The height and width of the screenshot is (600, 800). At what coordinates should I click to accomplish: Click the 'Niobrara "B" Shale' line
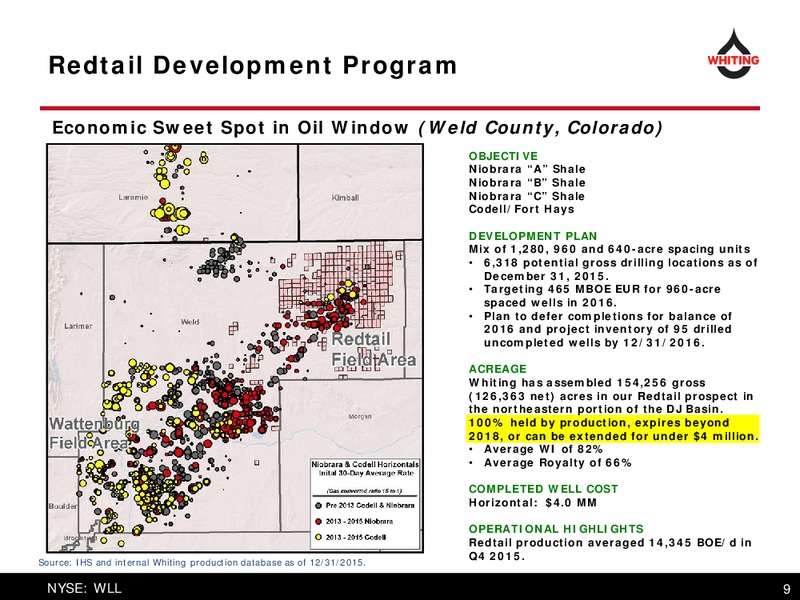(527, 183)
